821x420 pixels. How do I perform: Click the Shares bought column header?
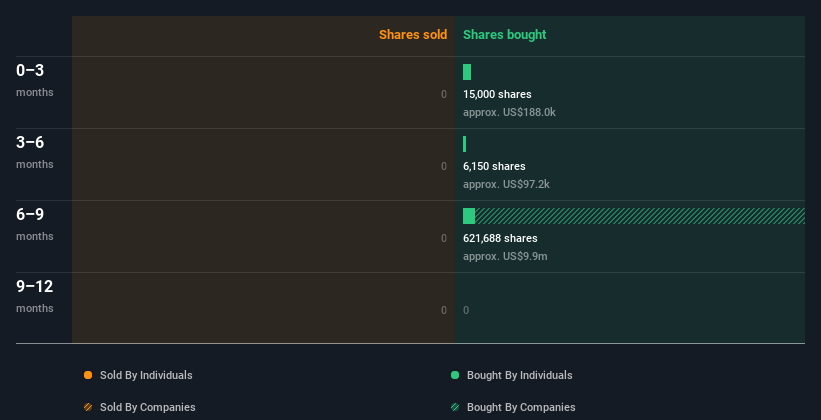point(505,35)
